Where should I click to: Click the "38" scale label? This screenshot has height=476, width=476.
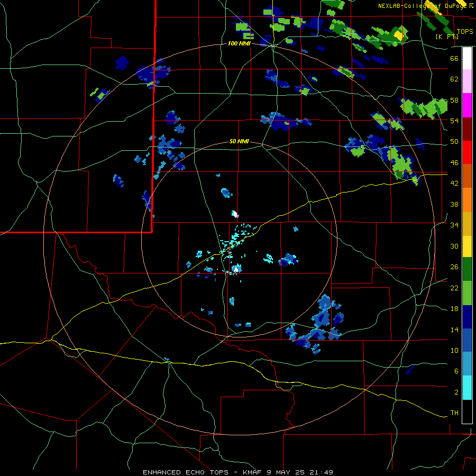(454, 204)
